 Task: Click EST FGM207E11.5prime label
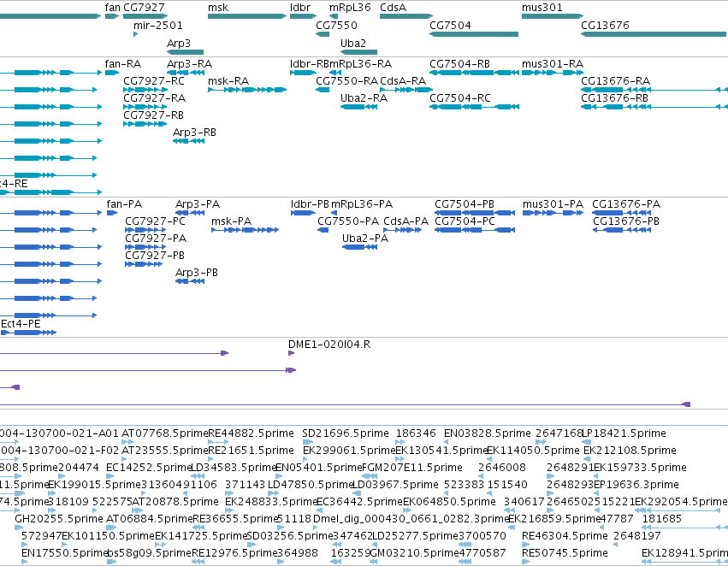(412, 468)
